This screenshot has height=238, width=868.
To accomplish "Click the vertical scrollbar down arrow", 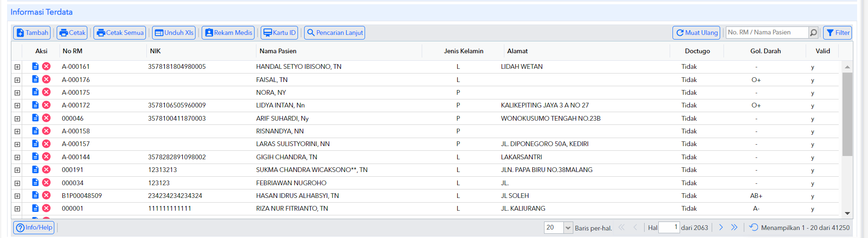I will tap(847, 213).
